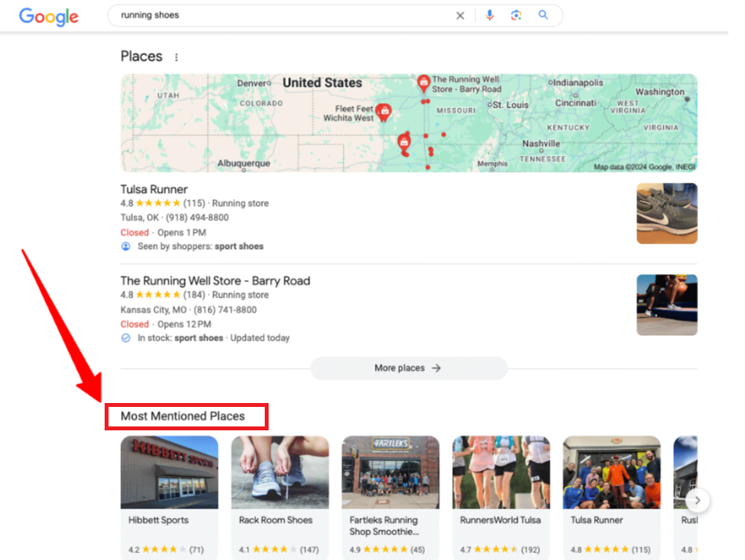The width and height of the screenshot is (745, 560).
Task: Click the More places button
Action: click(x=408, y=368)
